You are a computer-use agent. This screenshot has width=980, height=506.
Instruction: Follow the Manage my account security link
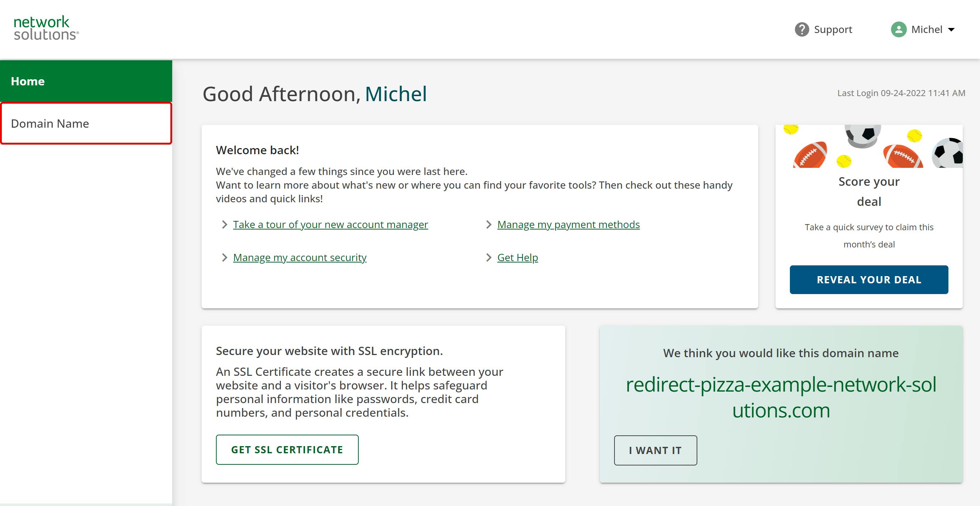click(300, 257)
